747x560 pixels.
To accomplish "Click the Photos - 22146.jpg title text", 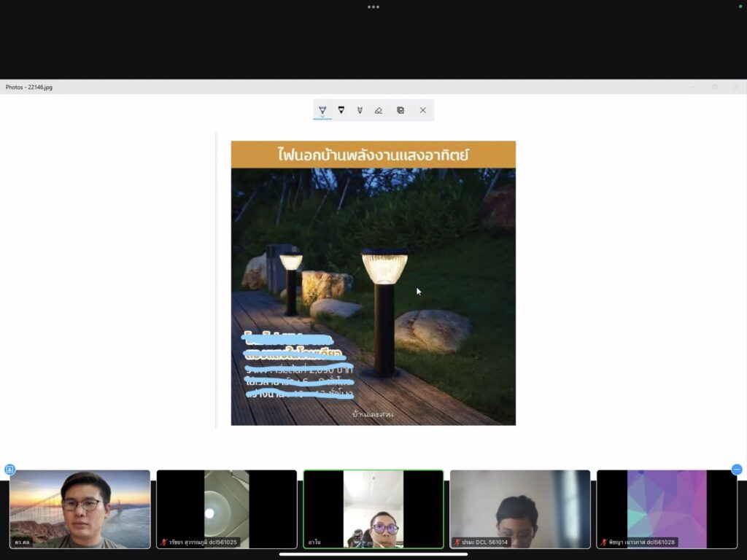I will point(29,87).
